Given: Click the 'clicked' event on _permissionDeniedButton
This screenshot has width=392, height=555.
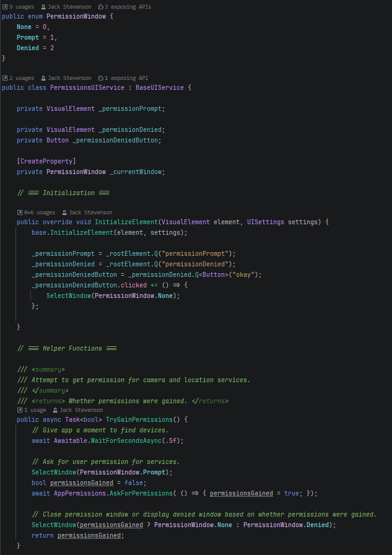Looking at the screenshot, I should (x=134, y=285).
